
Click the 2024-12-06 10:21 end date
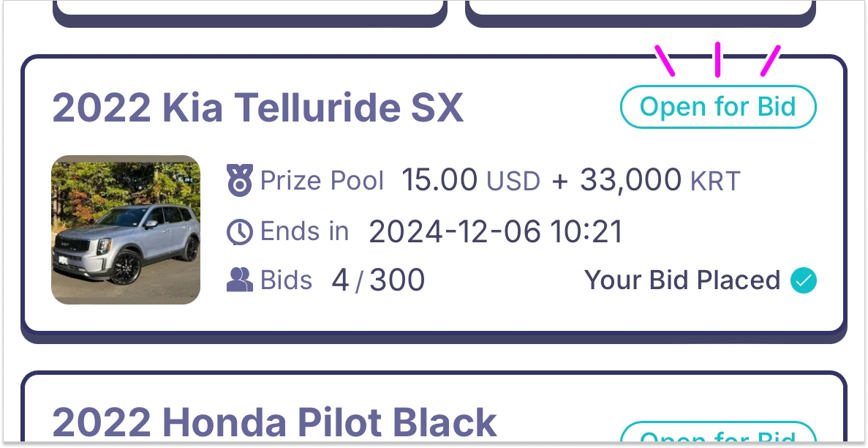pyautogui.click(x=496, y=233)
